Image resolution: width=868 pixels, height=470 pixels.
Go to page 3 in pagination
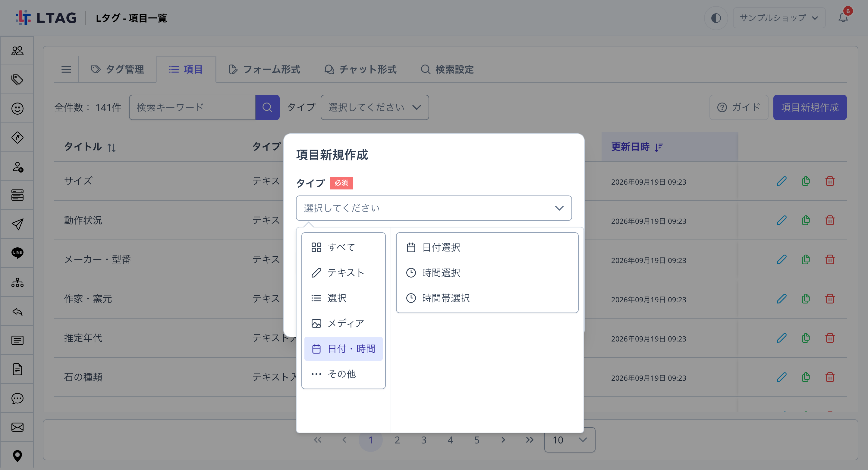tap(423, 440)
